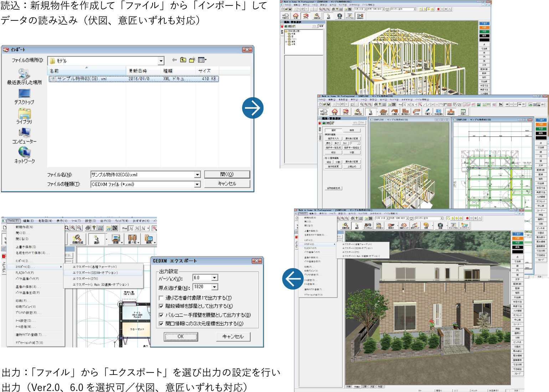Open Recent Places in the import dialog sidebar
549x392 pixels.
pos(24,77)
